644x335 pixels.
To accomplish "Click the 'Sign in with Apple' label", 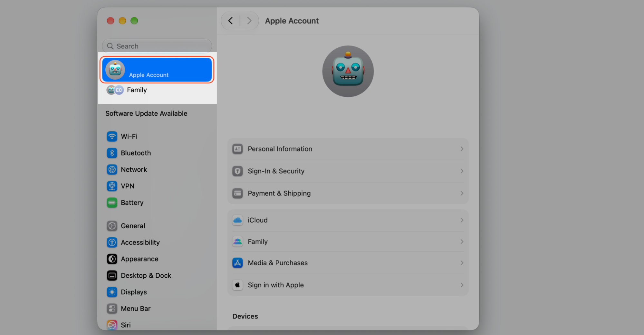I will click(x=276, y=285).
